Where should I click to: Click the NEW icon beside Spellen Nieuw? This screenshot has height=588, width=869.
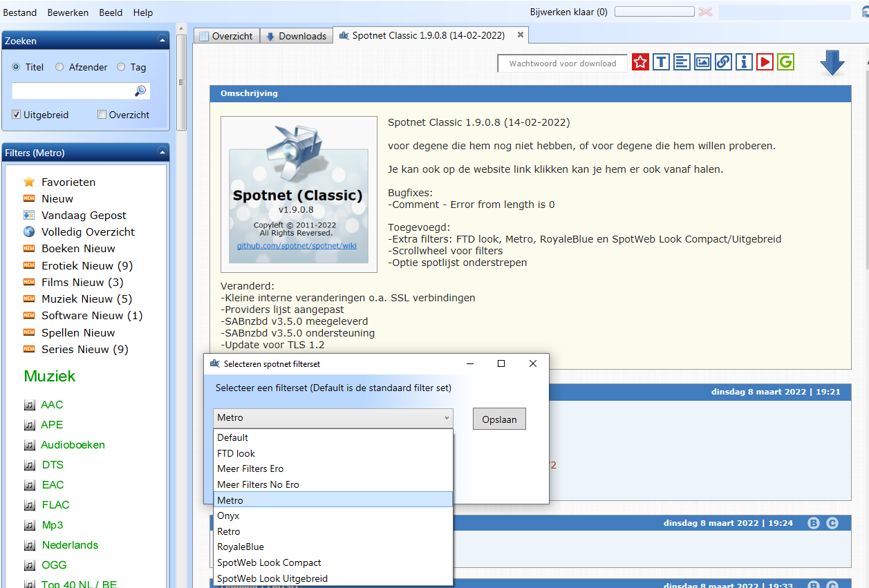coord(29,332)
